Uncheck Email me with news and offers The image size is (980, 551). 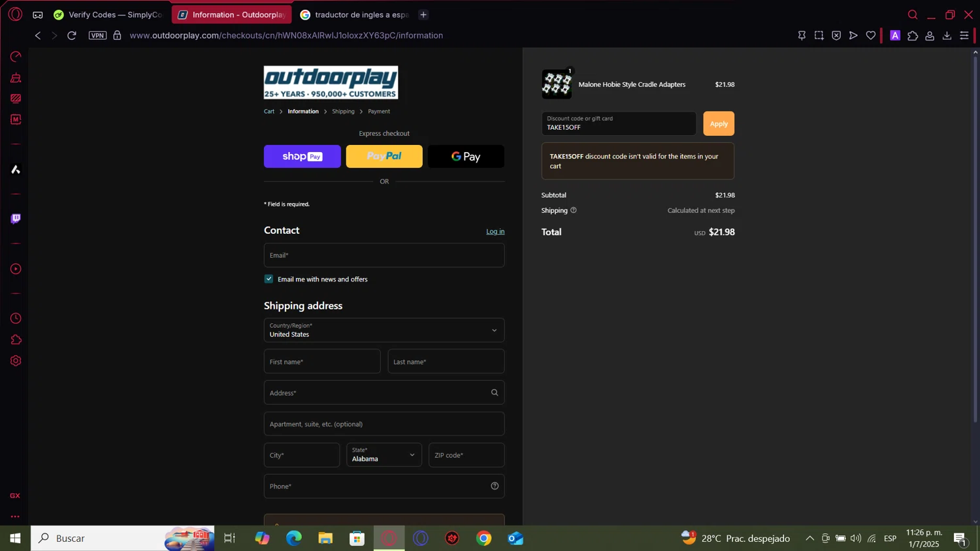269,279
